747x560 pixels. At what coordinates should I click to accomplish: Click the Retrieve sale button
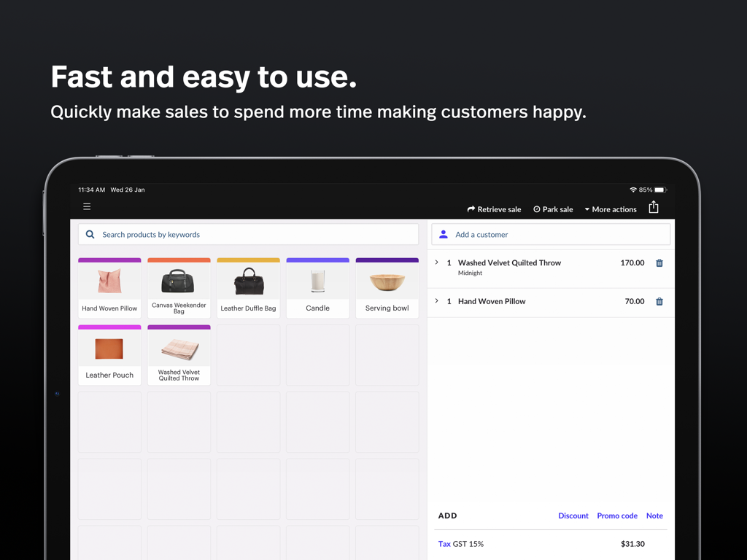coord(494,209)
